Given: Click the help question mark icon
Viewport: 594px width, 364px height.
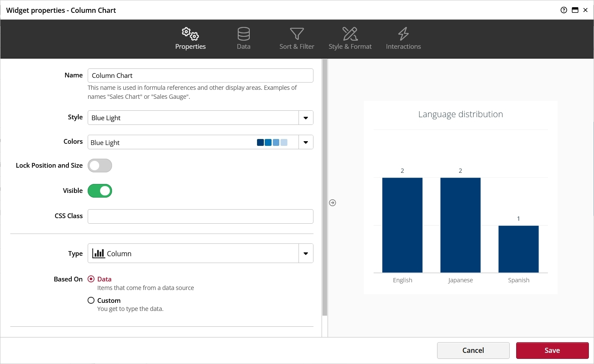Looking at the screenshot, I should (x=564, y=10).
